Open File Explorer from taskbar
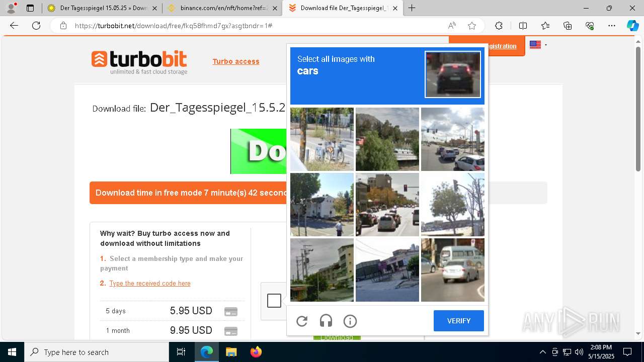The width and height of the screenshot is (644, 362). coord(231,352)
